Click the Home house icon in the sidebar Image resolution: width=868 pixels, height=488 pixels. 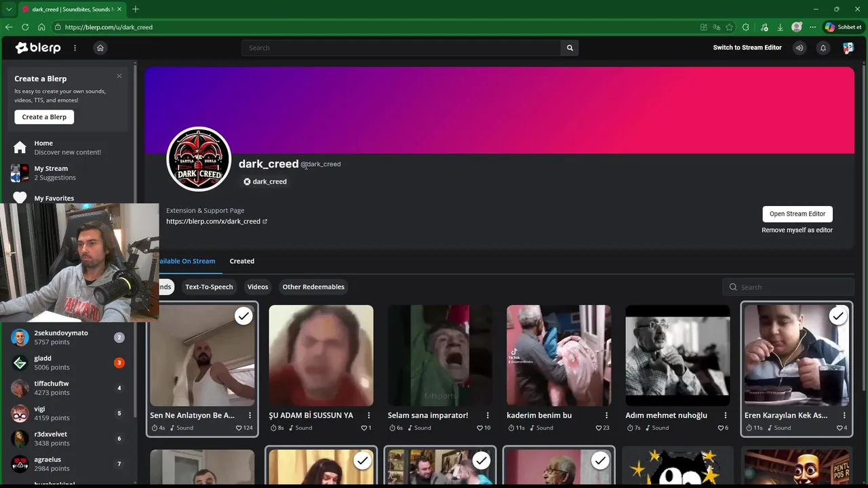click(x=20, y=147)
